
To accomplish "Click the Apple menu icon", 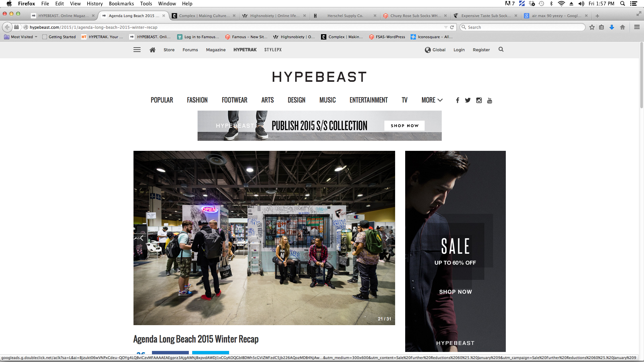I will [x=9, y=3].
